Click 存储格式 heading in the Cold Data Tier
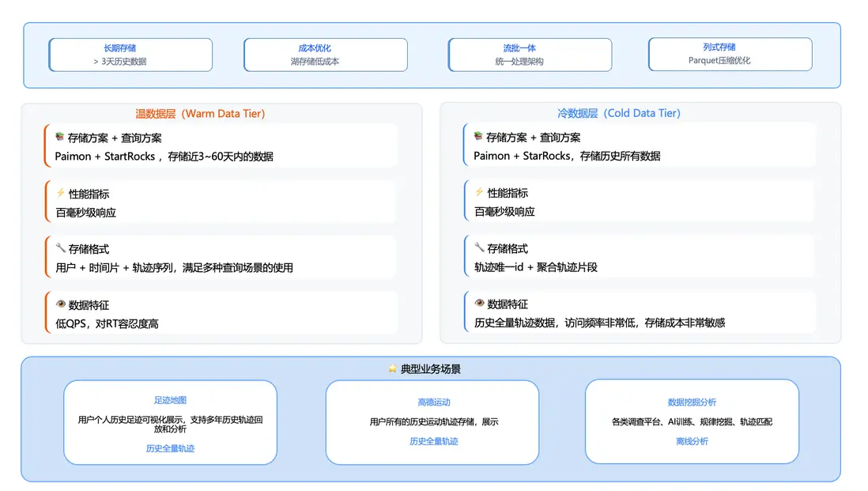 click(508, 248)
